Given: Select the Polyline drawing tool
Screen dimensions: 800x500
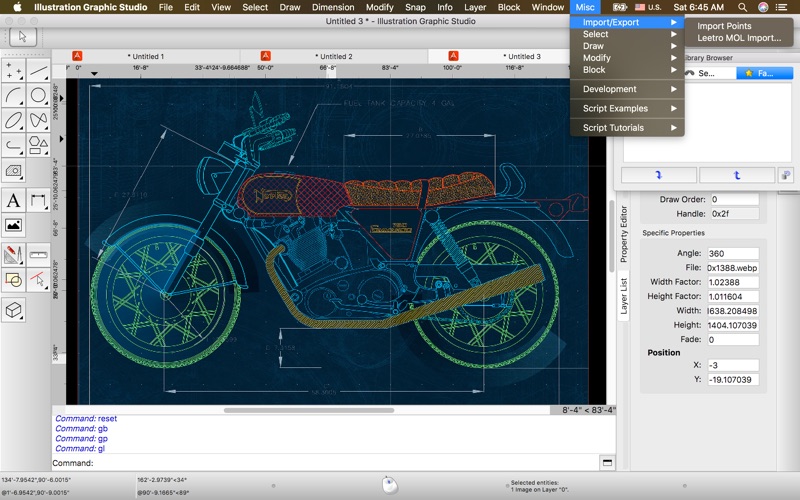Looking at the screenshot, I should (13, 145).
